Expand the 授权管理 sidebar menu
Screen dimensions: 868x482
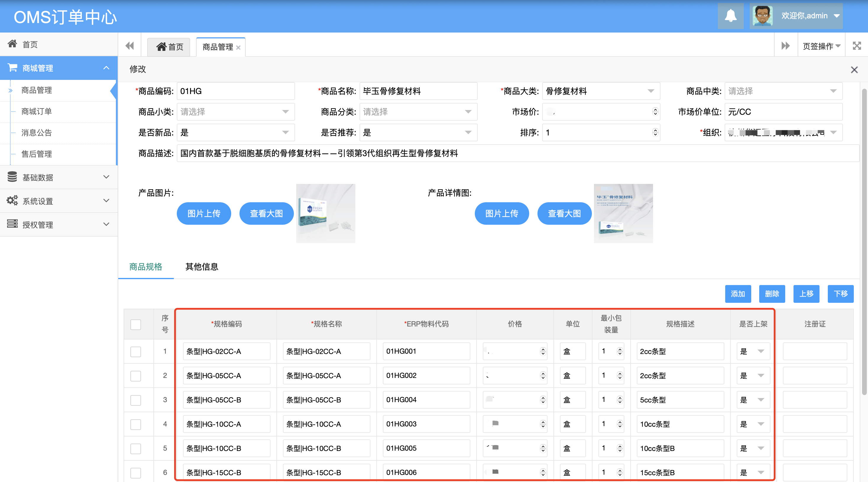106,224
